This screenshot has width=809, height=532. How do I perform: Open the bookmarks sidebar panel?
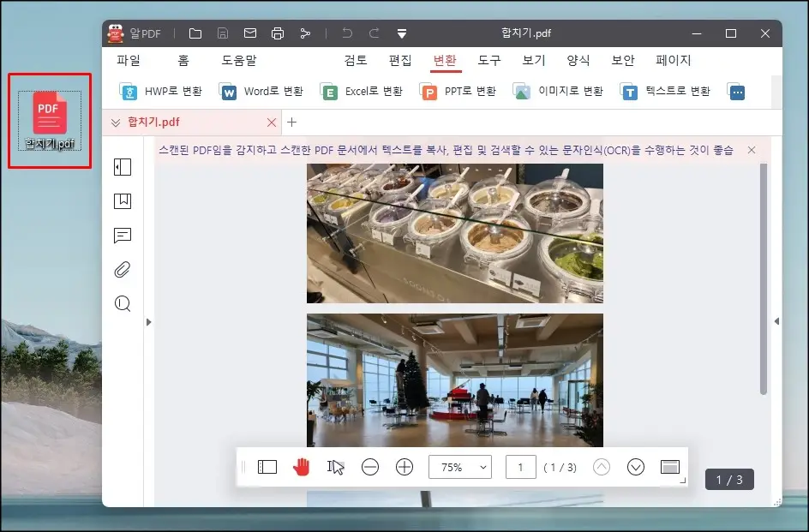pos(123,201)
